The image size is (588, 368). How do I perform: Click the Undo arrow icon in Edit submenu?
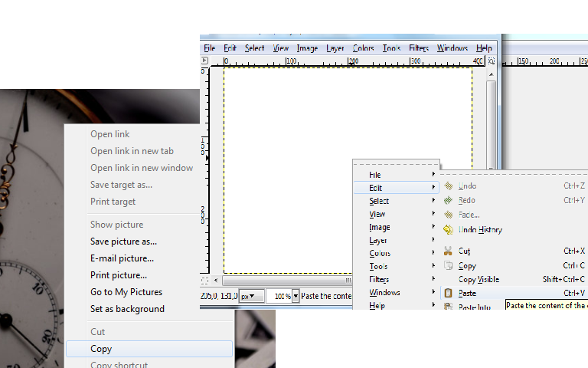(x=448, y=186)
